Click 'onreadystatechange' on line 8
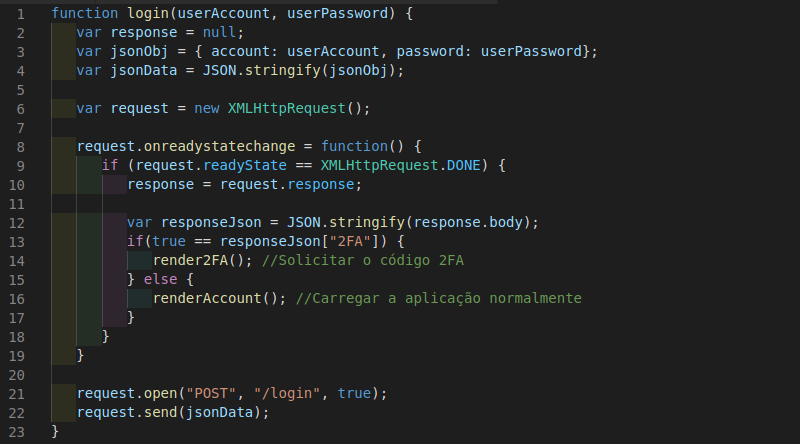Viewport: 800px width, 444px height. (x=219, y=146)
